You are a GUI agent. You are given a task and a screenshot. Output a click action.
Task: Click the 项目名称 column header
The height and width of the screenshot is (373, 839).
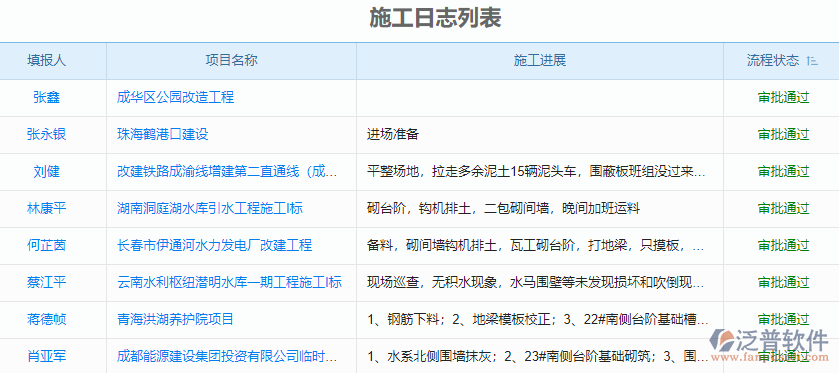pyautogui.click(x=232, y=60)
